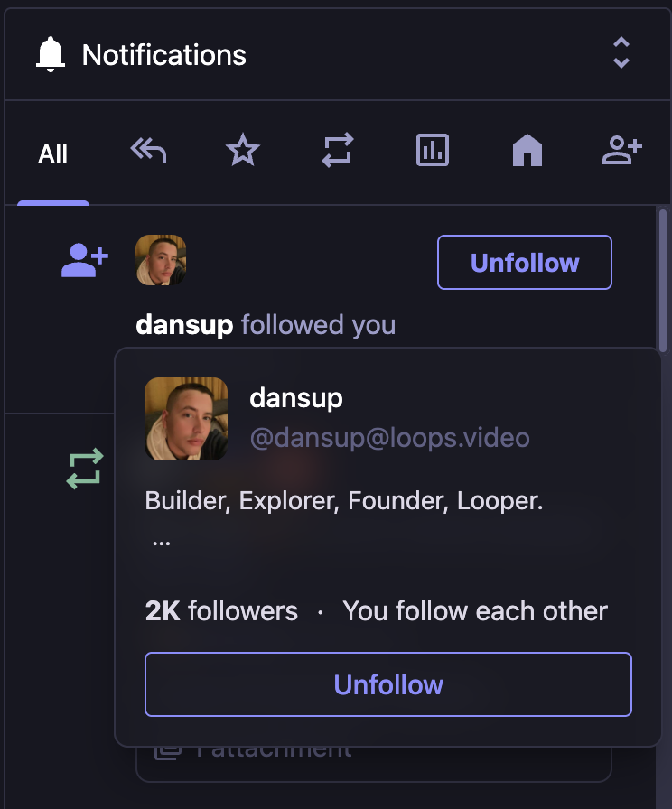Click the @dansup@loops.video handle
The height and width of the screenshot is (809, 672).
click(x=389, y=439)
